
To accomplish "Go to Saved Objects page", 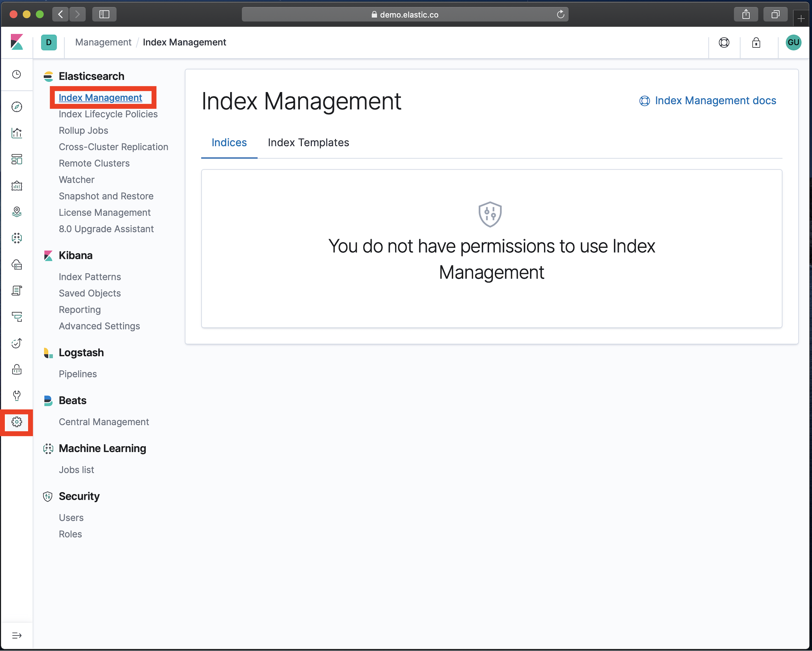I will [x=89, y=293].
